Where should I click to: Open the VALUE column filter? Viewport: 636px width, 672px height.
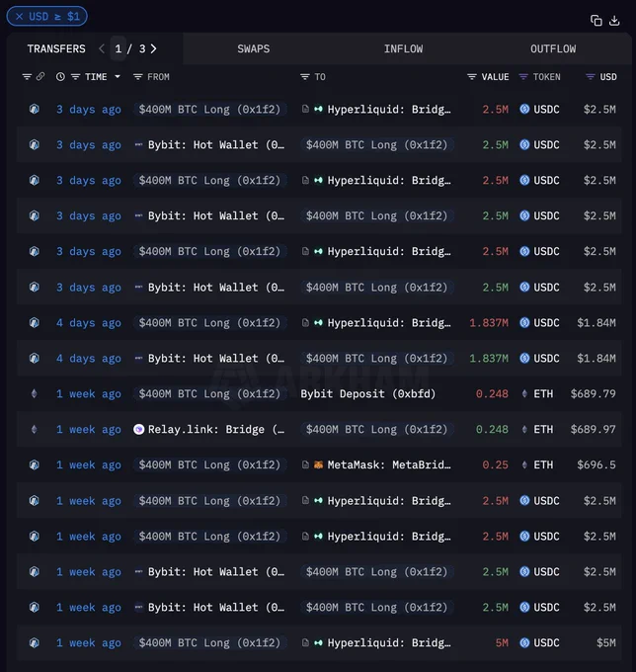click(x=471, y=77)
